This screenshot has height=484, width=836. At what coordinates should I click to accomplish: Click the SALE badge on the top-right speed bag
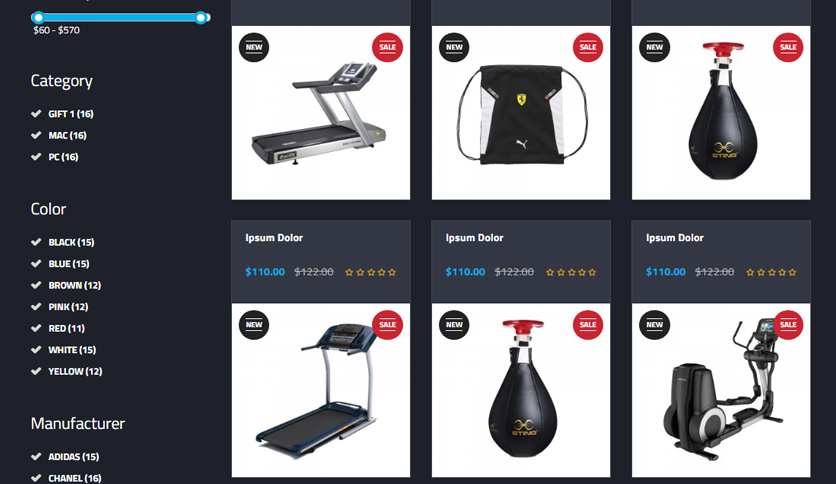pos(788,47)
